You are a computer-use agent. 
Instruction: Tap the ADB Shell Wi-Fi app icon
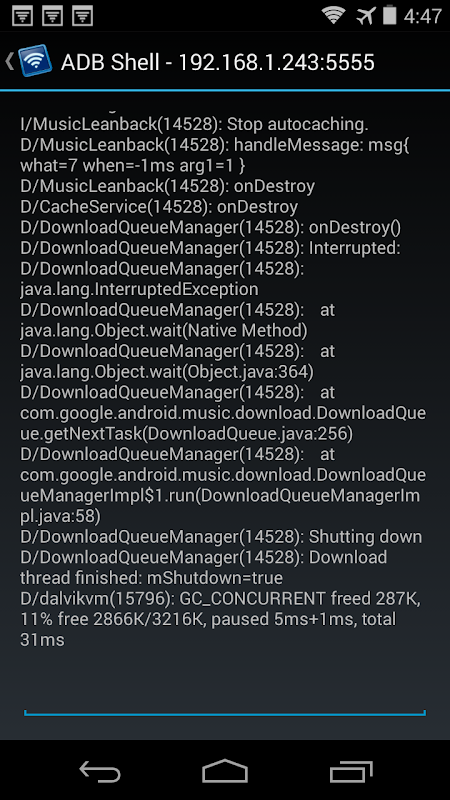click(x=35, y=61)
